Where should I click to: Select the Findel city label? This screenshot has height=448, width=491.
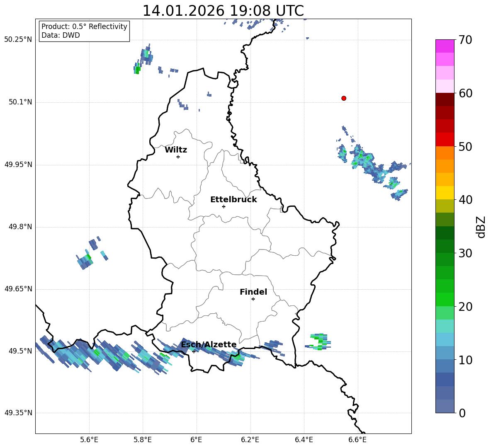coord(253,292)
